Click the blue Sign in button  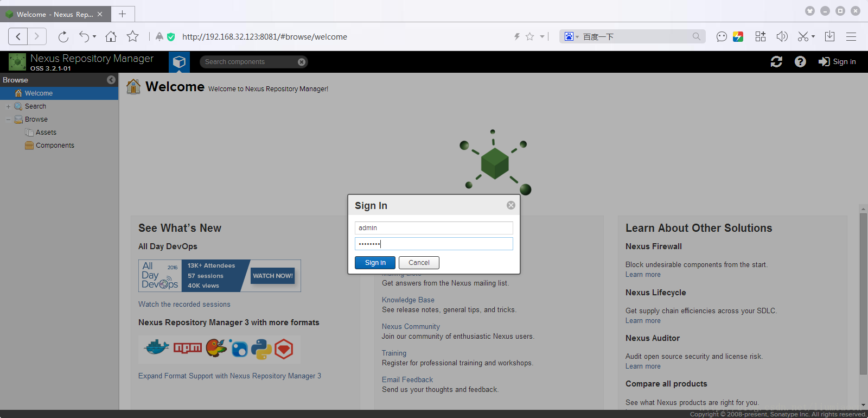(375, 263)
